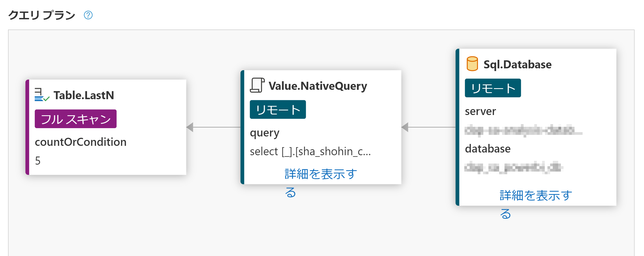Screen dimensions: 644x256
Task: Open 詳細を表示する link in Sql.Database node
Action: point(536,196)
